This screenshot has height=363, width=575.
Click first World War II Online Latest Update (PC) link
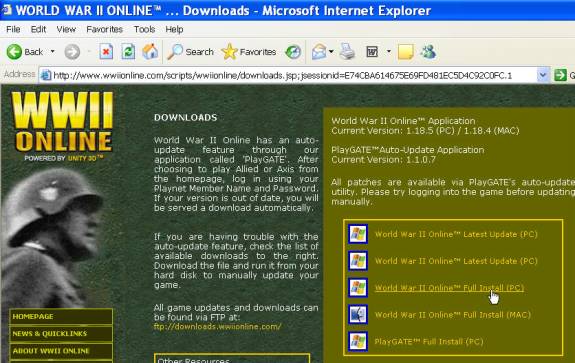[456, 234]
